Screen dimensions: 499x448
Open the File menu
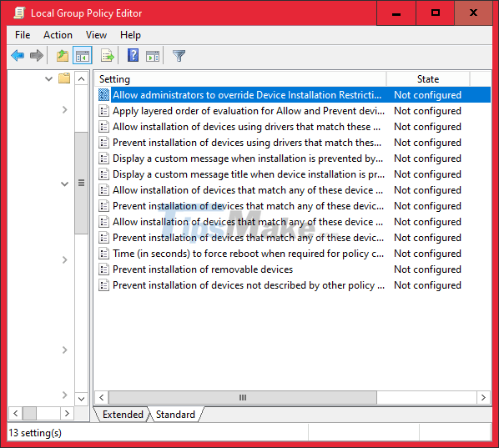tap(23, 35)
